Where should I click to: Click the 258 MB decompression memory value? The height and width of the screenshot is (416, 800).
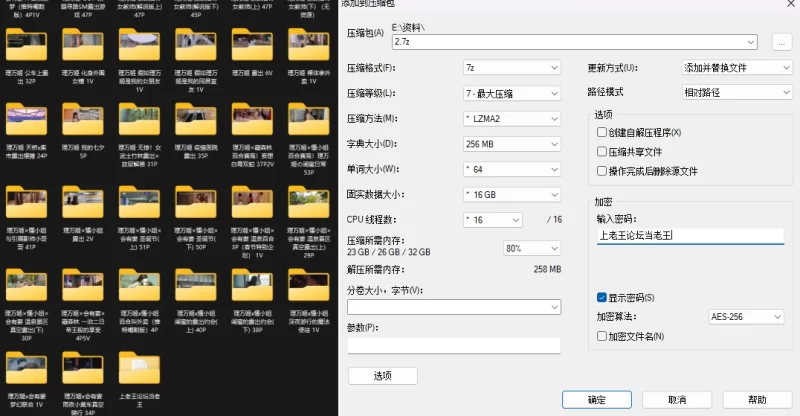[x=547, y=269]
